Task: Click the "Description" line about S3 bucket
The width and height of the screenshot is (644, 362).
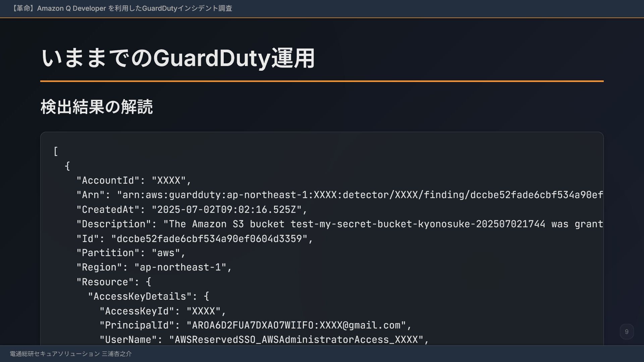Action: tap(340, 224)
